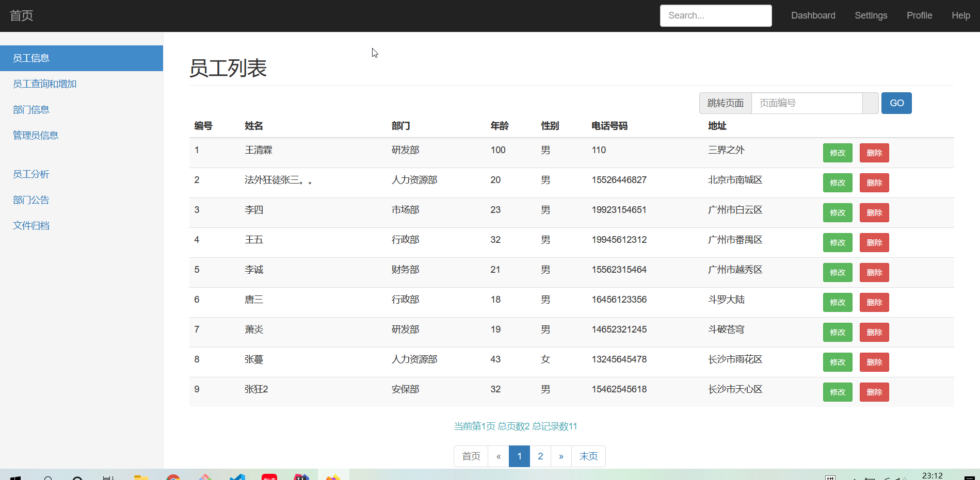The width and height of the screenshot is (980, 480).
Task: Click the name cell 萧炎
Action: coord(254,329)
